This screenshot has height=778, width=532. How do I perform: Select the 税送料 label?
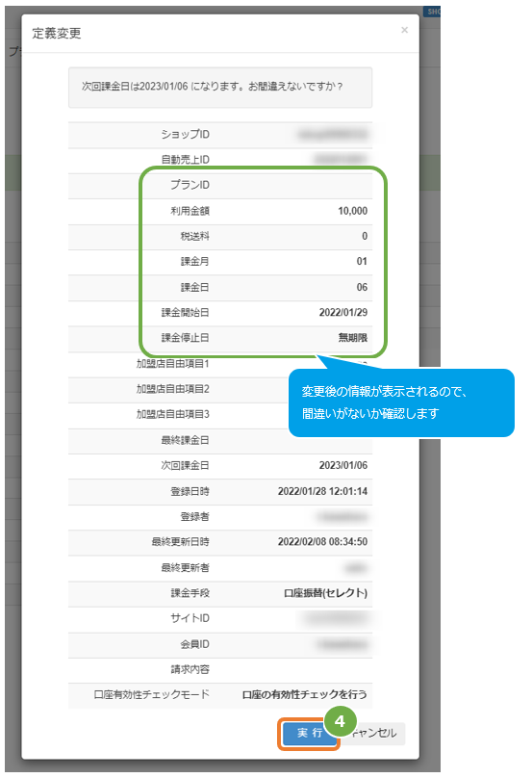tap(195, 236)
